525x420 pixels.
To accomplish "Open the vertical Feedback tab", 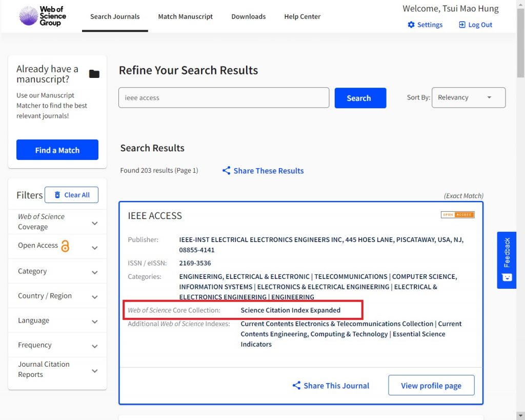I will [507, 260].
